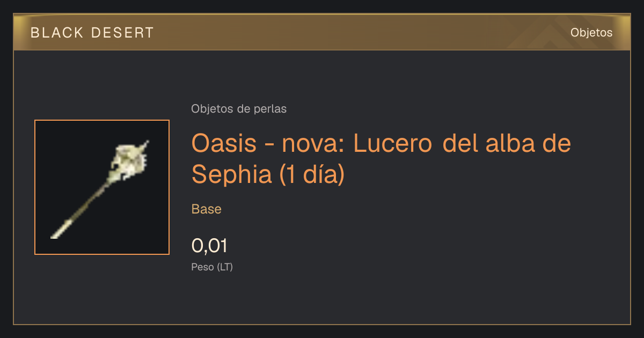
Task: Select the Objetos de perlas category
Action: (239, 109)
